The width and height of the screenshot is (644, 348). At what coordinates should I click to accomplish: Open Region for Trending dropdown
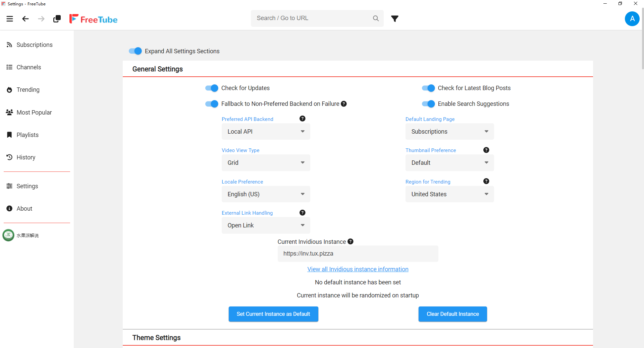tap(449, 194)
